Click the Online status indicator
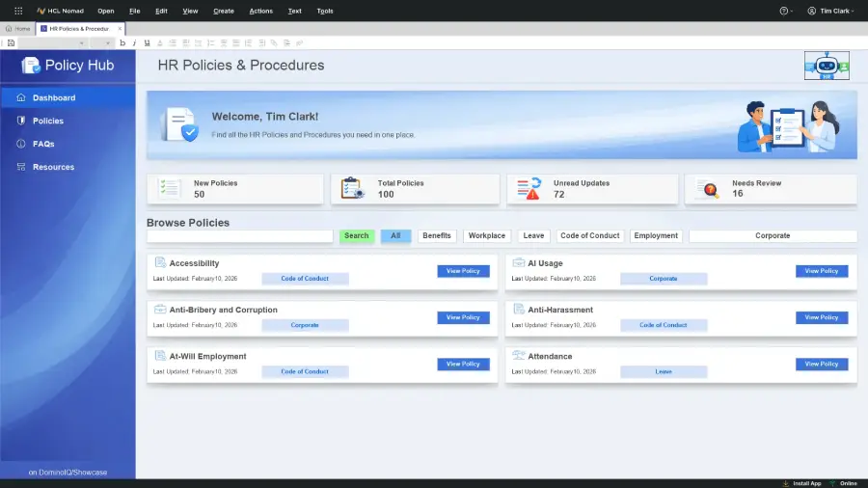 click(842, 483)
